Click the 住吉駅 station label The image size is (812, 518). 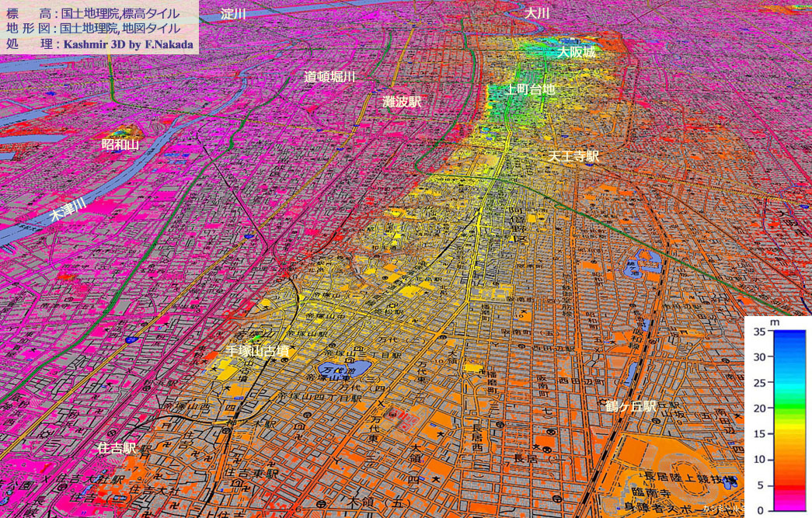click(117, 448)
